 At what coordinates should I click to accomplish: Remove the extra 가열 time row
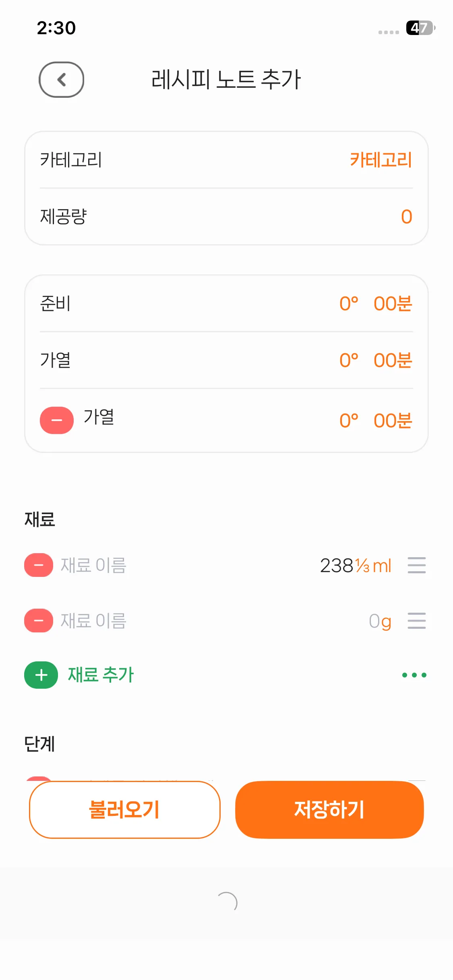[57, 420]
